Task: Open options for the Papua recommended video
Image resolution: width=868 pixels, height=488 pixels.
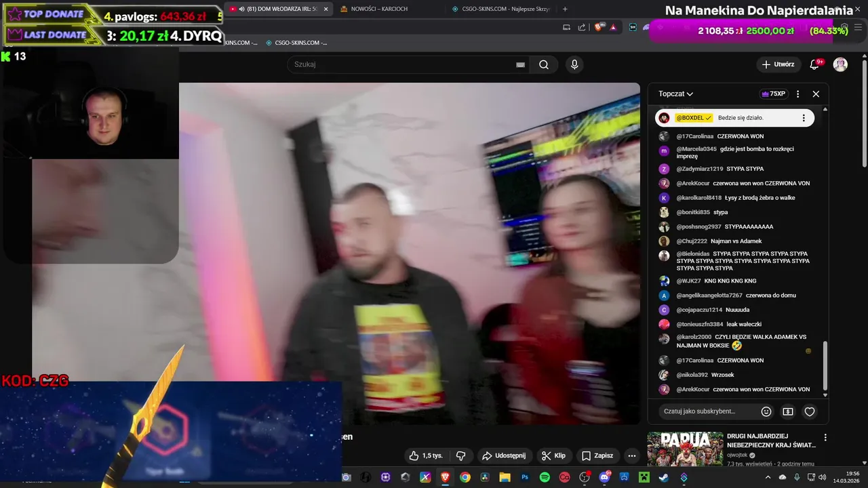Action: (x=825, y=438)
